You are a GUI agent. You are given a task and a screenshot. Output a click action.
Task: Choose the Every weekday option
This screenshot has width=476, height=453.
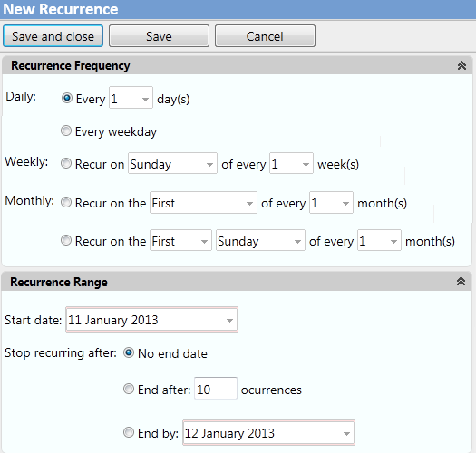pyautogui.click(x=66, y=130)
